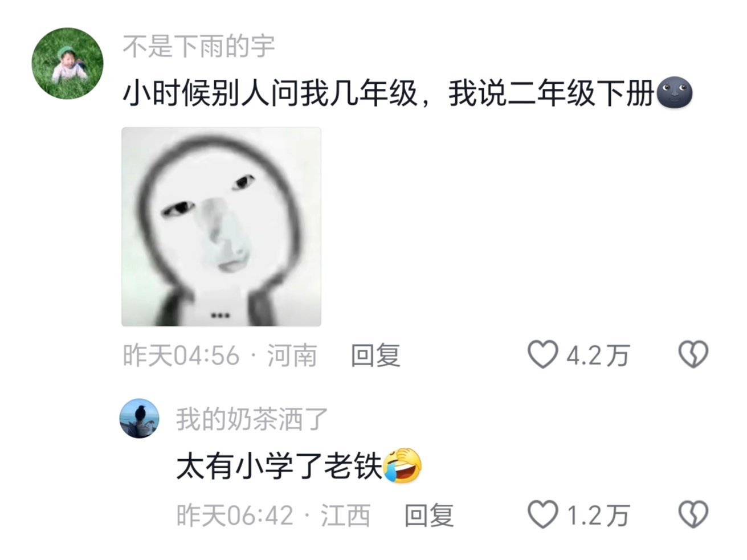Open username 不是下雨的宇
Viewport: 747px width, 560px height.
tap(199, 46)
